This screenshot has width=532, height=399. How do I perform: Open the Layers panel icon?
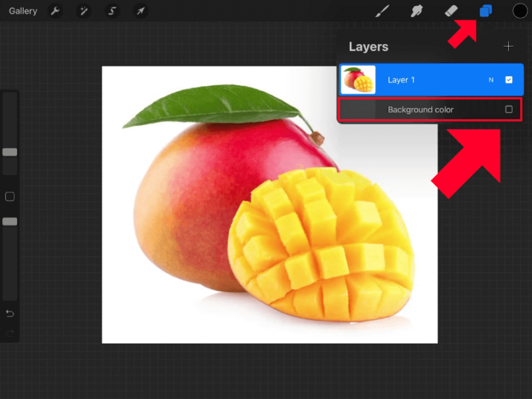486,11
